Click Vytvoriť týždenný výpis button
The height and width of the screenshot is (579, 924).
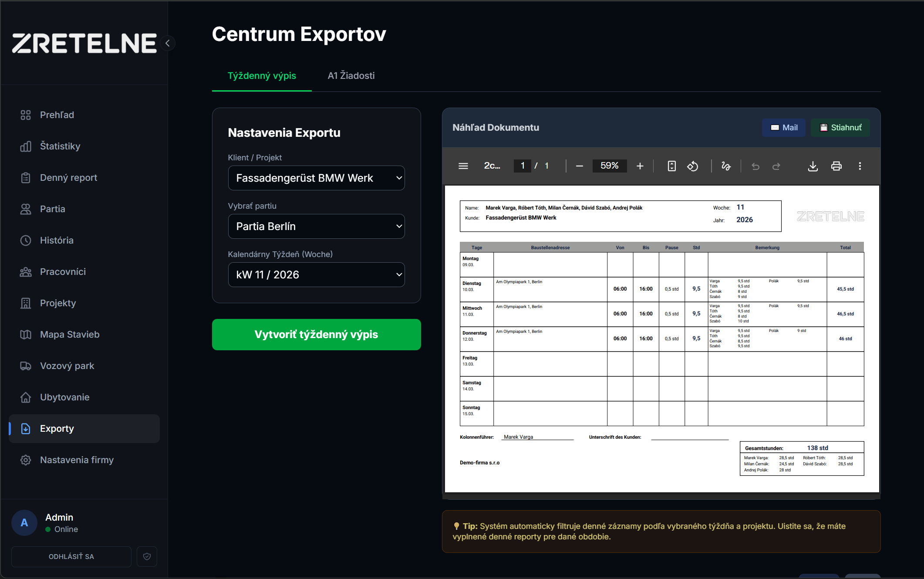(317, 335)
